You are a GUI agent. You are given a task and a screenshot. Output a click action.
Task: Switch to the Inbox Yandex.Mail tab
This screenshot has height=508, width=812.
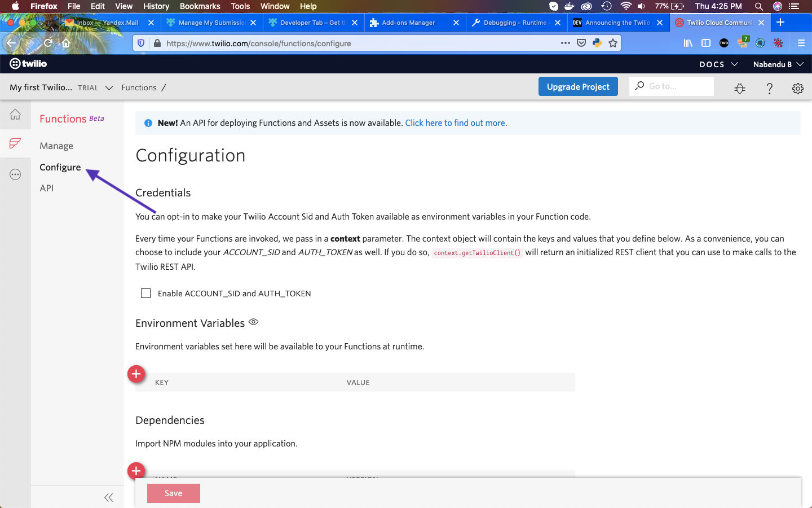pos(107,23)
